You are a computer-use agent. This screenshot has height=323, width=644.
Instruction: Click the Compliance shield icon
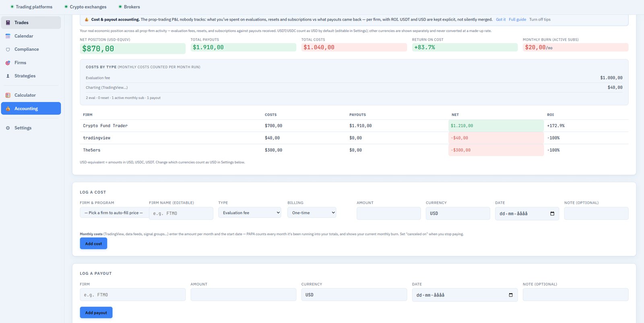(8, 49)
